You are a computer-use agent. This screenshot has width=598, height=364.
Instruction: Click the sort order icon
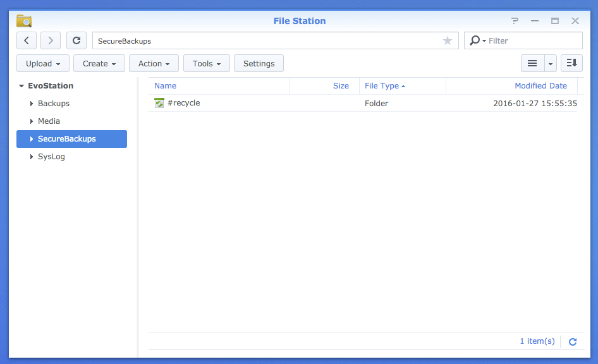coord(571,63)
